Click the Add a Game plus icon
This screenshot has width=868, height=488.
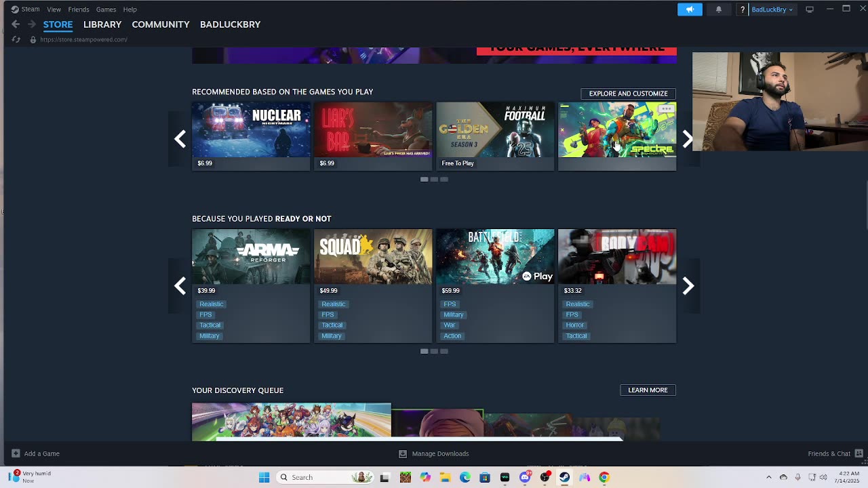(16, 453)
